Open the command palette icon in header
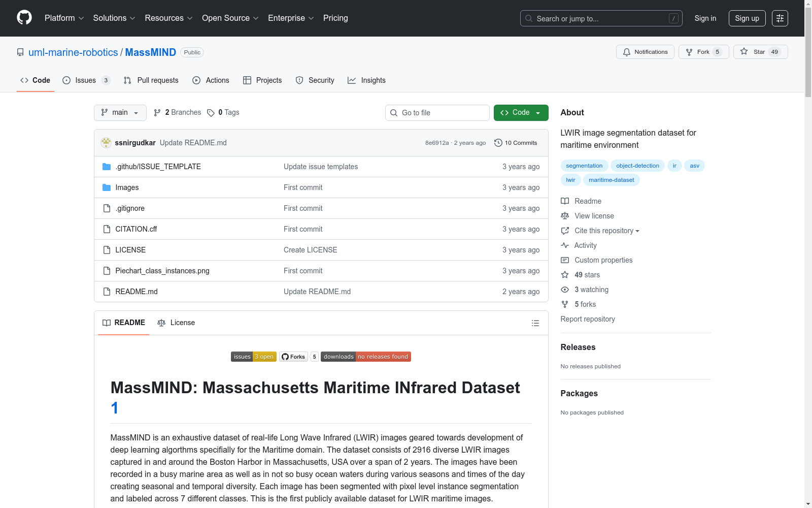This screenshot has height=508, width=812. (x=780, y=18)
